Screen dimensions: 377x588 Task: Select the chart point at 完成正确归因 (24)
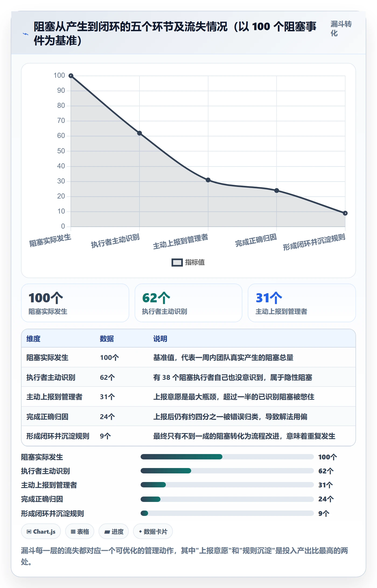pyautogui.click(x=277, y=190)
